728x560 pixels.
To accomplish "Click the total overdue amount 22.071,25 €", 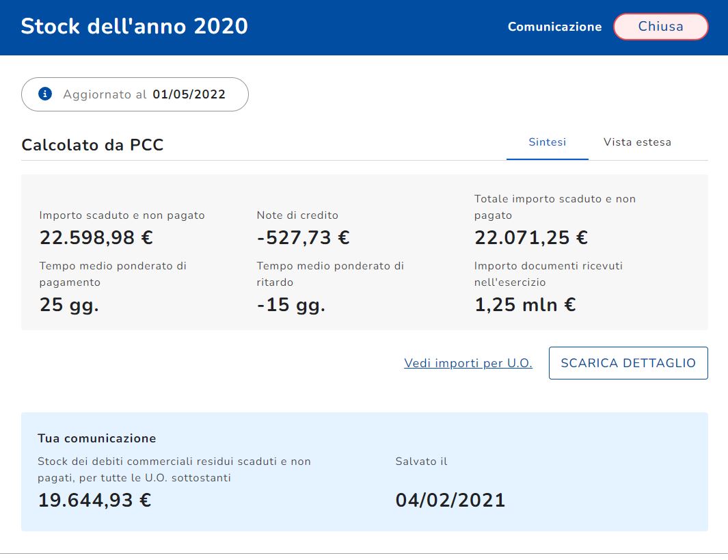I will [x=531, y=237].
